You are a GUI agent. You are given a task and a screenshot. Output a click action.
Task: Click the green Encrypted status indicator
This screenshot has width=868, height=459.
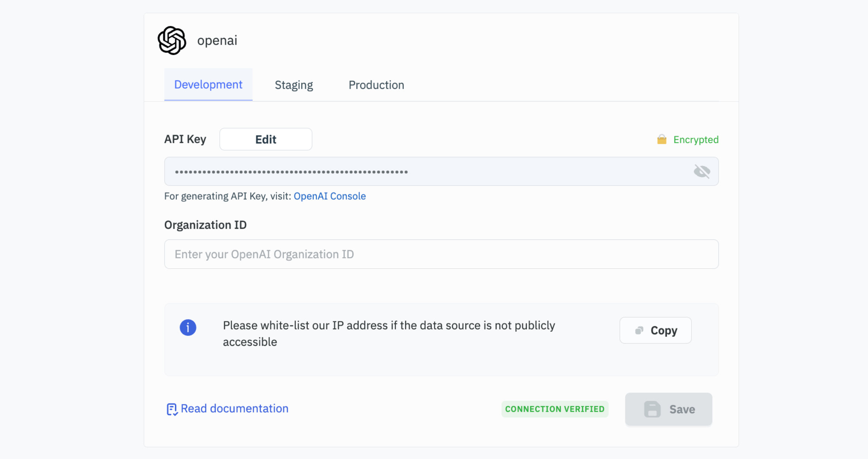click(x=696, y=139)
